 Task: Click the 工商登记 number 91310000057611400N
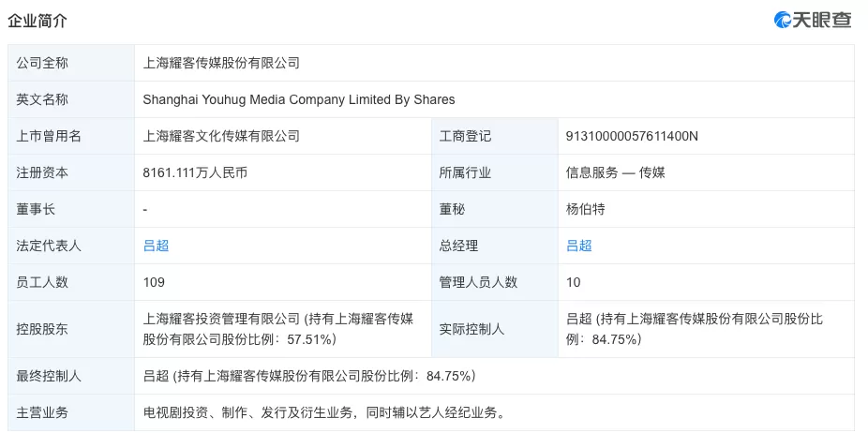coord(632,136)
